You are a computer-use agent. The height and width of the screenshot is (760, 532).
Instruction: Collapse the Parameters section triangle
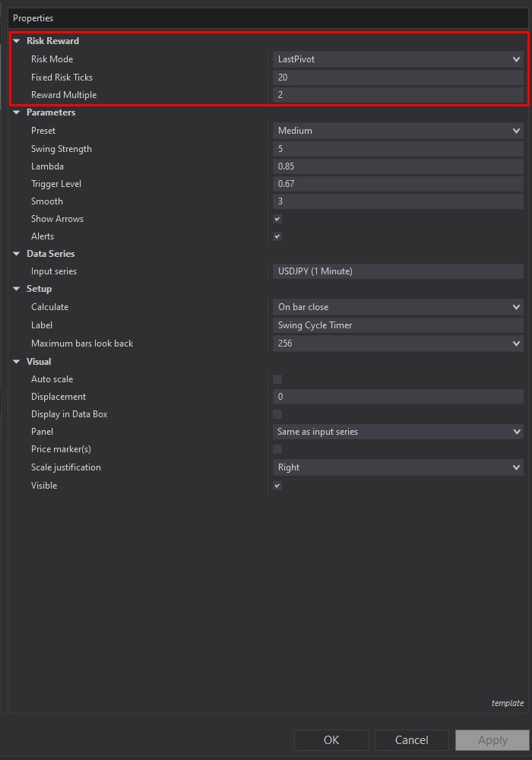(17, 112)
